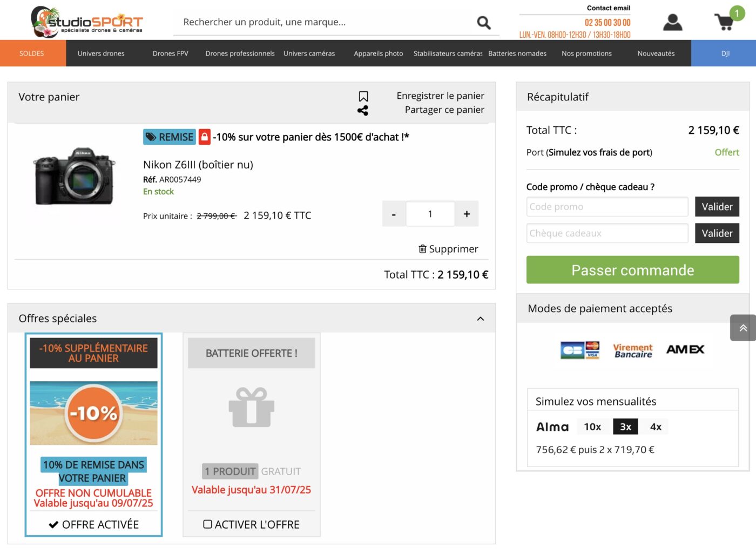Screen dimensions: 756x554
Task: Open the SOLDES menu
Action: point(32,53)
